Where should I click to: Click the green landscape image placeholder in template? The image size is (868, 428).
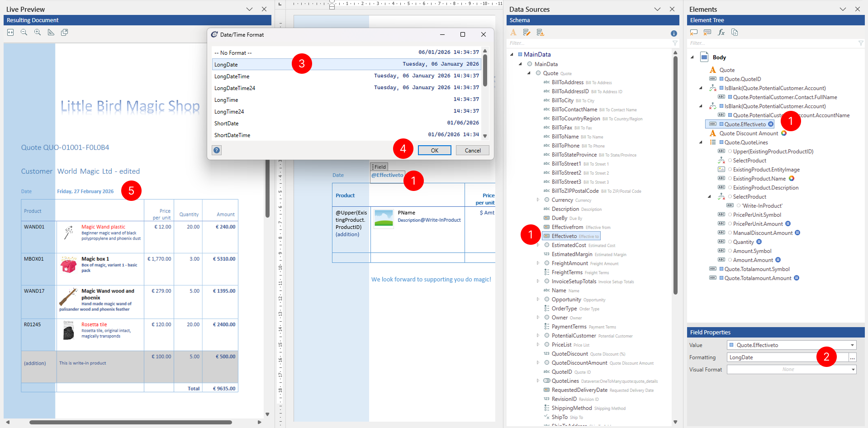[x=384, y=218]
